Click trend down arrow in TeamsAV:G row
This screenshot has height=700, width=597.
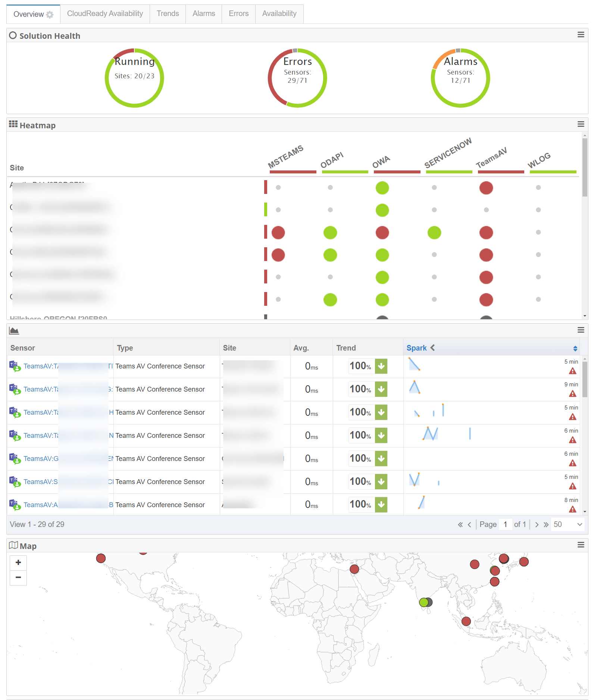tap(381, 459)
